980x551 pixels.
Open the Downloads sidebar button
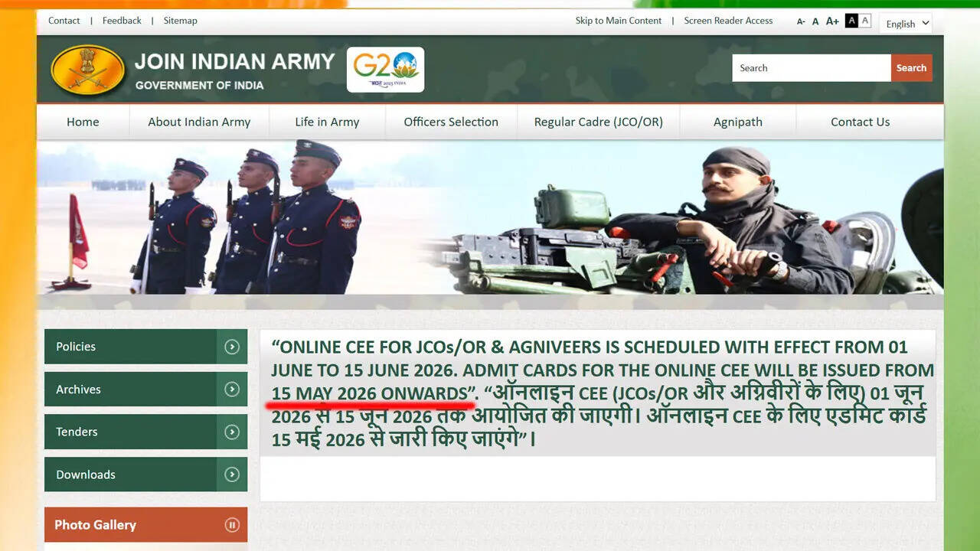[x=145, y=474]
